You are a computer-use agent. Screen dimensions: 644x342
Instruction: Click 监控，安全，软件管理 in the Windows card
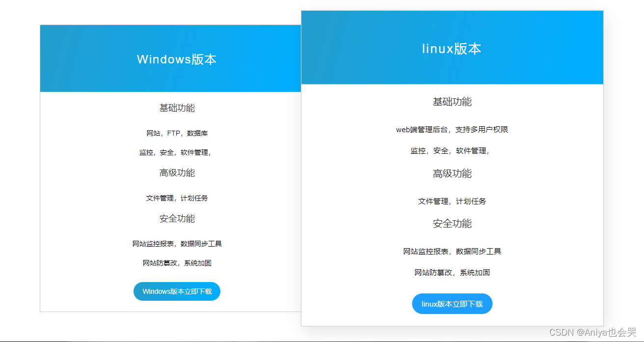click(175, 152)
